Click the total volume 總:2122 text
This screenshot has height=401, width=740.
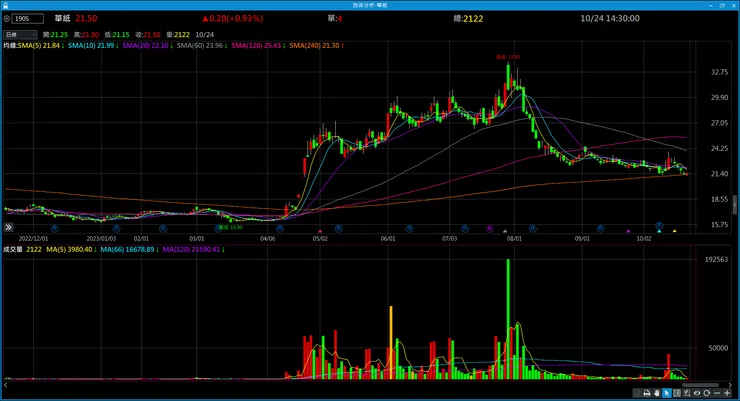[468, 18]
